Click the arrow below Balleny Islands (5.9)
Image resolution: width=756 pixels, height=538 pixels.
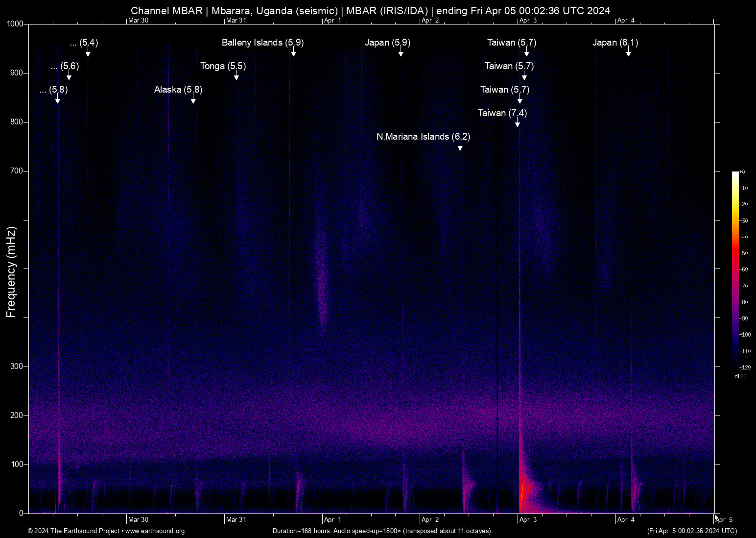(x=293, y=52)
